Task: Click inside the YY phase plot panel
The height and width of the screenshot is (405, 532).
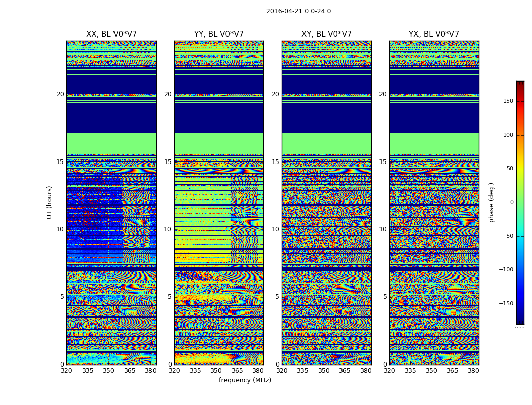Action: pos(219,202)
